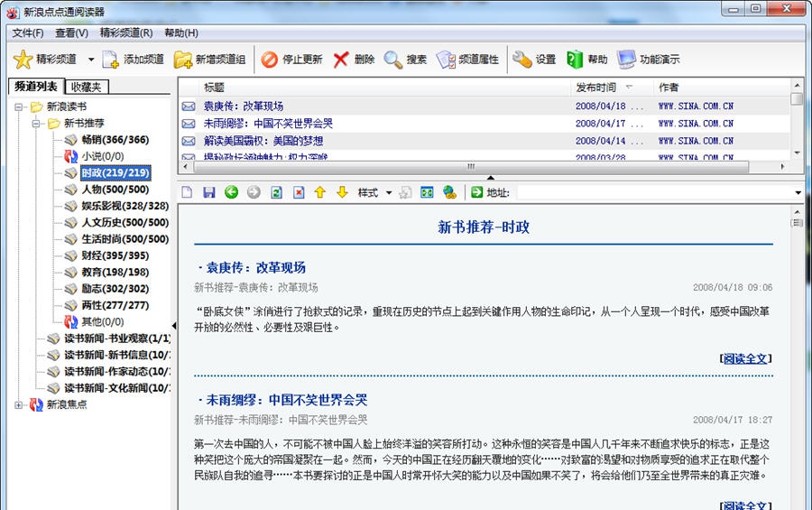This screenshot has height=510, width=812.
Task: Select the 励志(302/302) channel
Action: pyautogui.click(x=115, y=289)
